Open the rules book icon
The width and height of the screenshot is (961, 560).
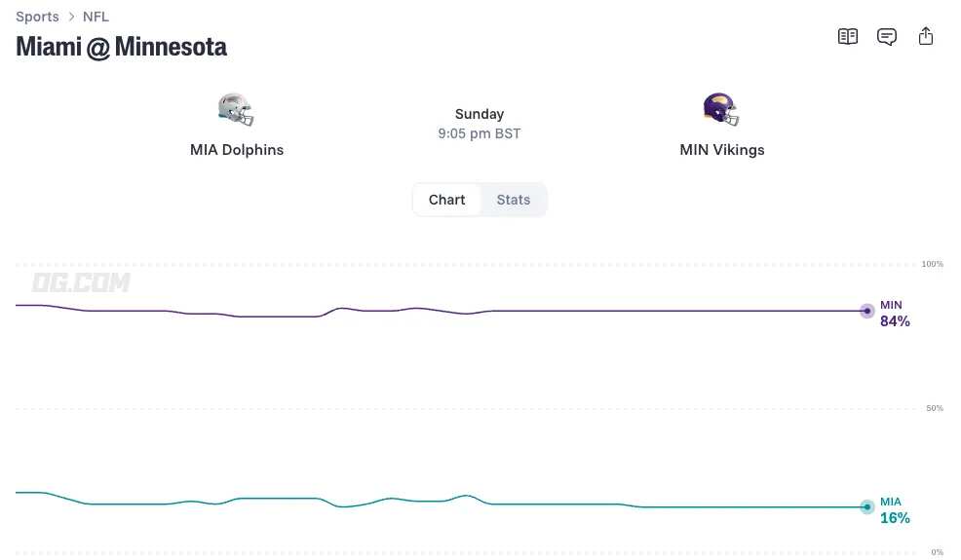[x=848, y=37]
